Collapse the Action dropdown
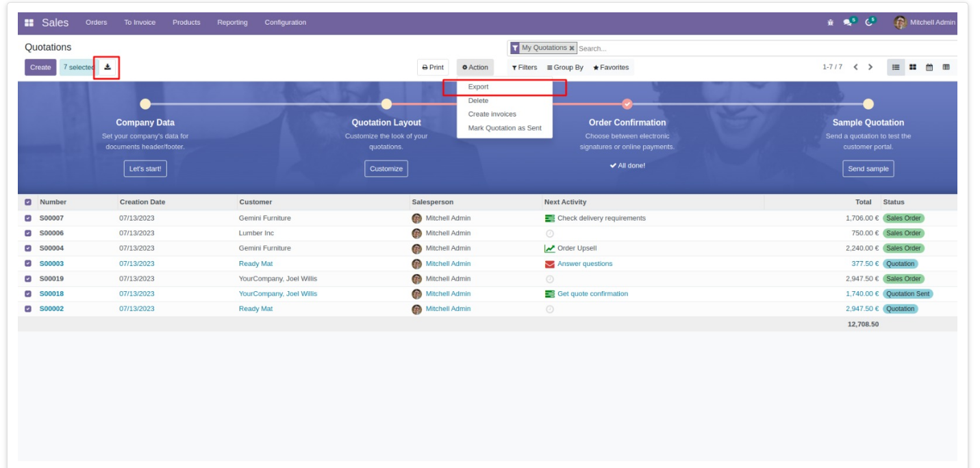Viewport: 980px width, 468px height. [475, 67]
